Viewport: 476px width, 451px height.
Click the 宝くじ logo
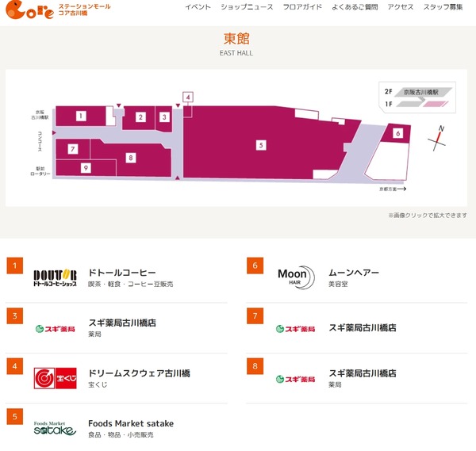(x=55, y=378)
